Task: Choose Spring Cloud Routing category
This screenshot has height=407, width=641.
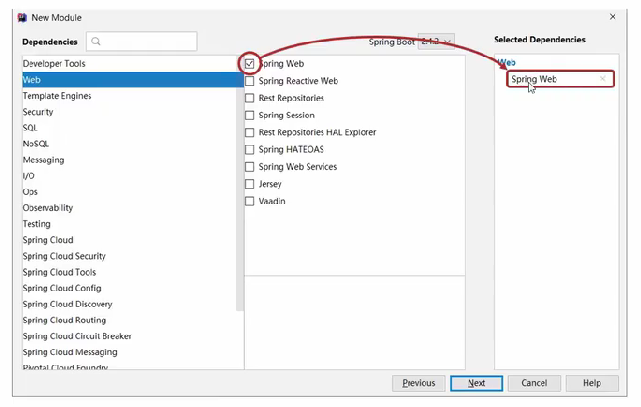Action: [131, 320]
